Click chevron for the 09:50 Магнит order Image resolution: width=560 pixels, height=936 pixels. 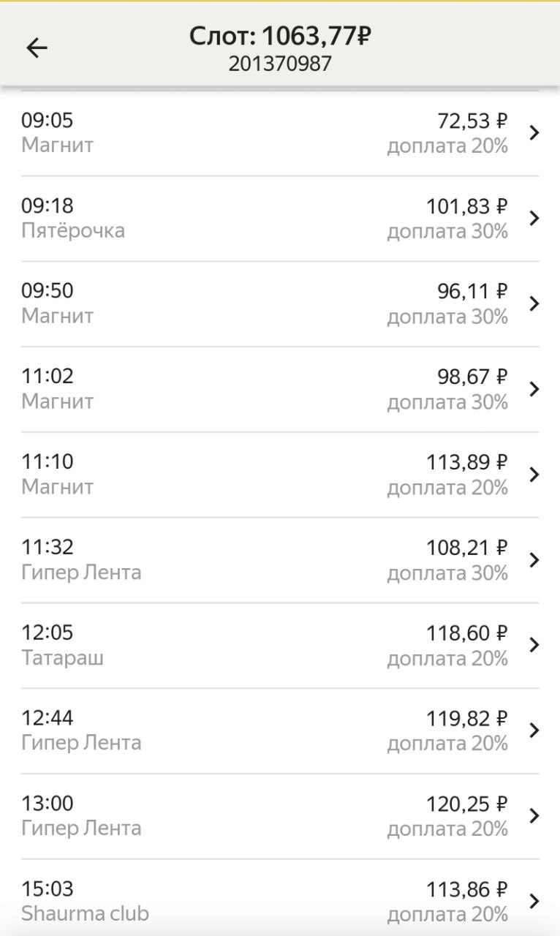click(x=534, y=303)
